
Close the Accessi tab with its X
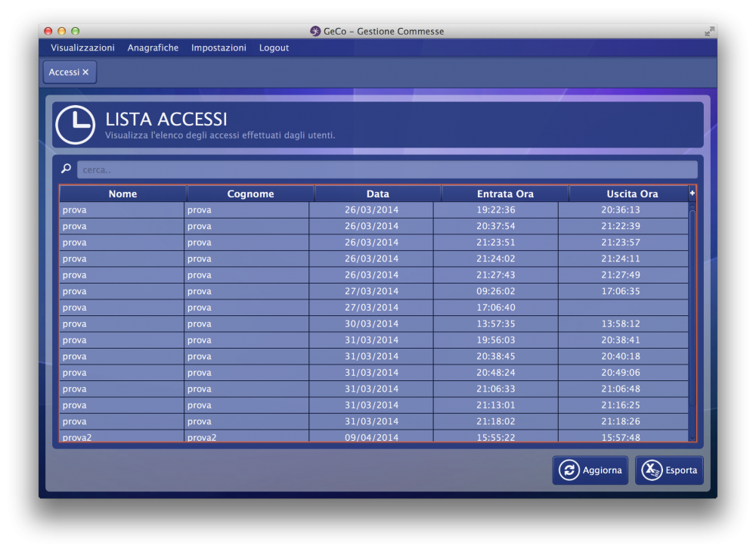point(85,73)
